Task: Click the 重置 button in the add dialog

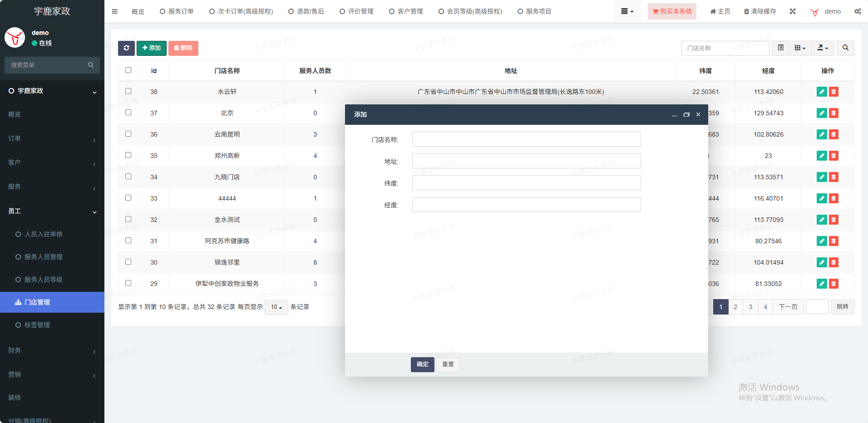Action: [x=448, y=364]
